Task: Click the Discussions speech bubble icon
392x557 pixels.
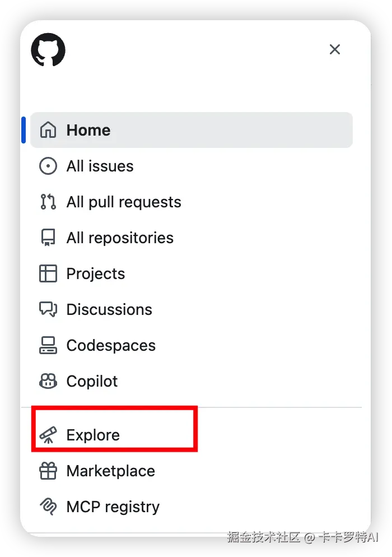Action: click(x=48, y=309)
